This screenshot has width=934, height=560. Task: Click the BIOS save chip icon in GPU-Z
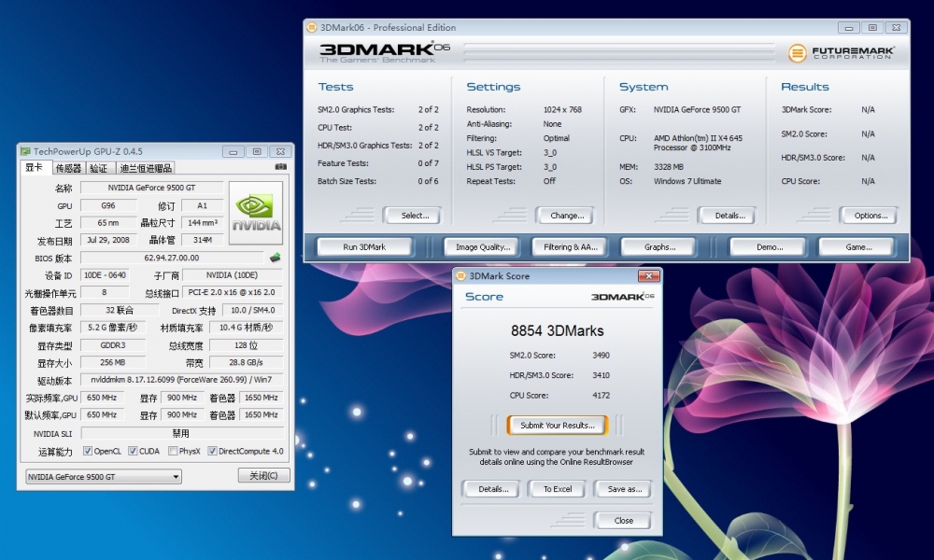click(x=275, y=258)
